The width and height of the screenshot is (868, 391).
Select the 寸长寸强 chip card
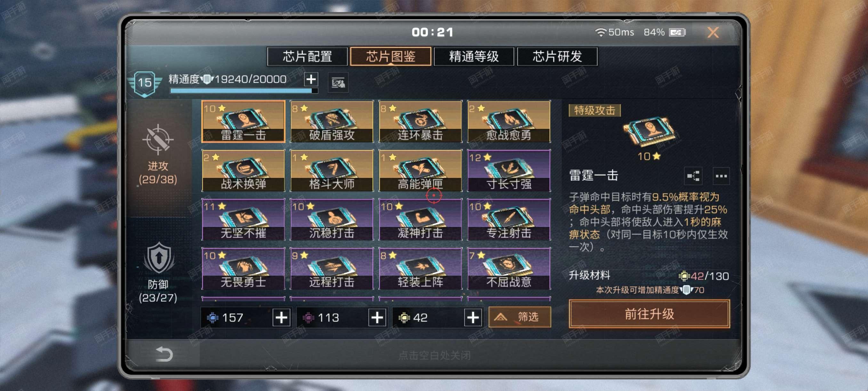509,171
